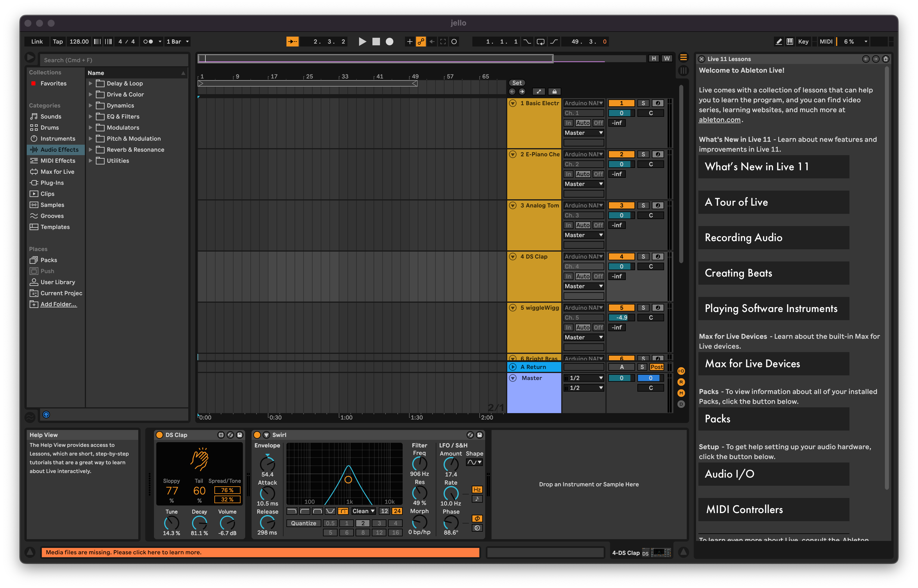Viewport: 918px width, 588px height.
Task: Toggle Automation Arm in the transport bar
Action: (x=421, y=42)
